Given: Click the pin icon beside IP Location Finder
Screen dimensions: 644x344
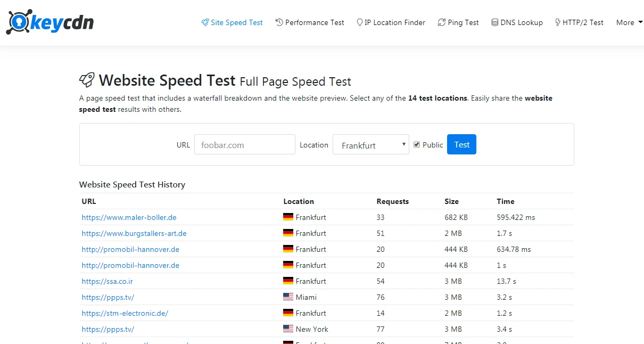Looking at the screenshot, I should [360, 22].
